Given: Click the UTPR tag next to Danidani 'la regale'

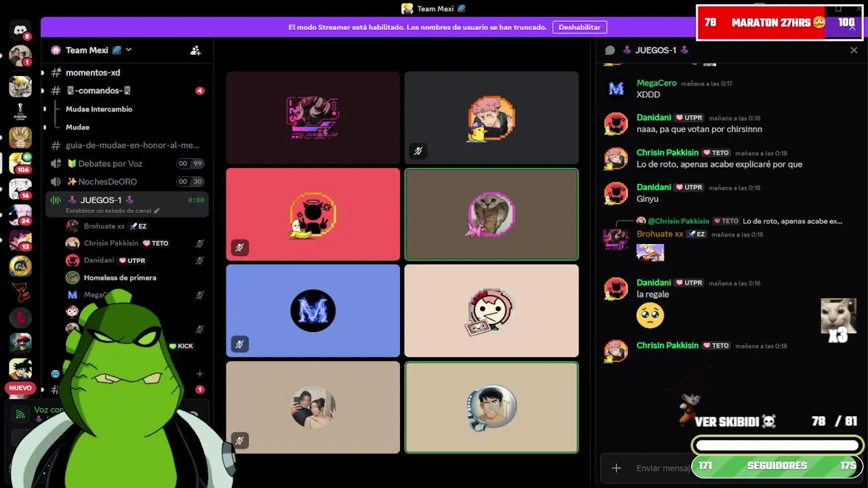Looking at the screenshot, I should click(689, 283).
